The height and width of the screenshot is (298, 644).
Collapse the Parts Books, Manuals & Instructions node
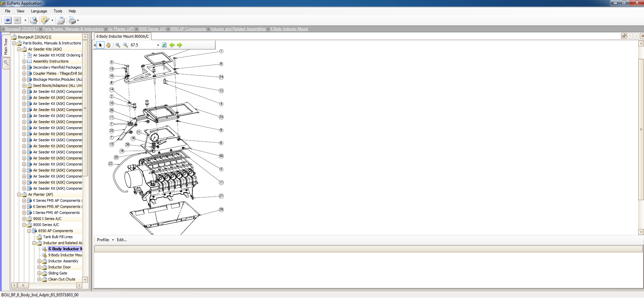point(14,43)
